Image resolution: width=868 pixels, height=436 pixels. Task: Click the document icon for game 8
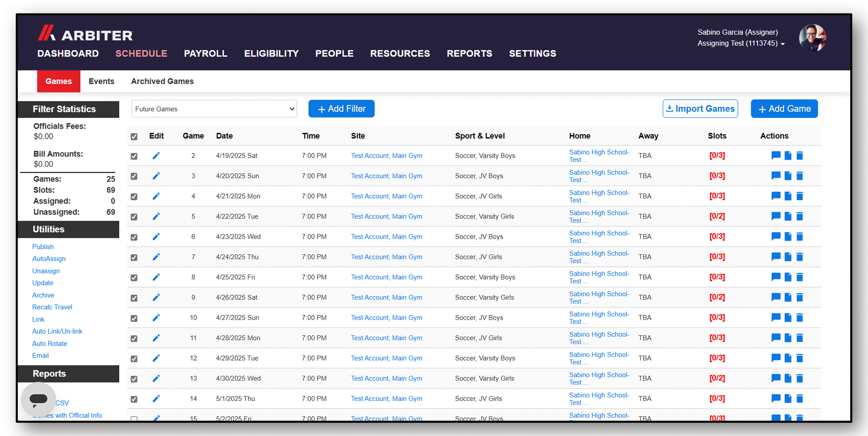click(x=788, y=277)
